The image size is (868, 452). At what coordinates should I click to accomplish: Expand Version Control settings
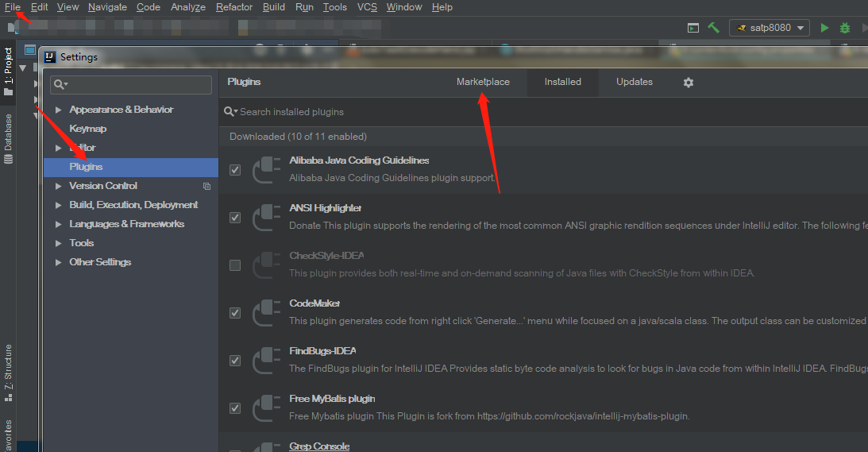point(58,186)
